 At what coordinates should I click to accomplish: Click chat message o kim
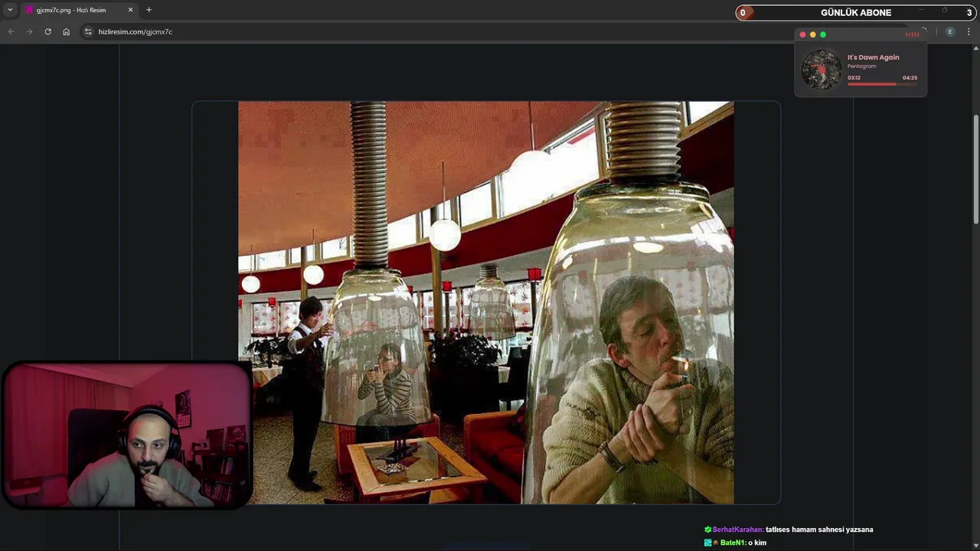pos(756,543)
